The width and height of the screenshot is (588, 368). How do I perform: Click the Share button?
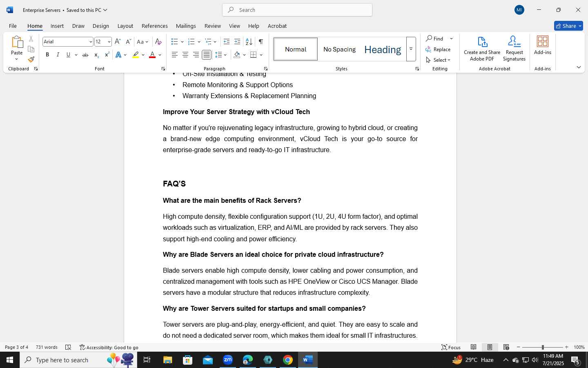[x=568, y=26]
